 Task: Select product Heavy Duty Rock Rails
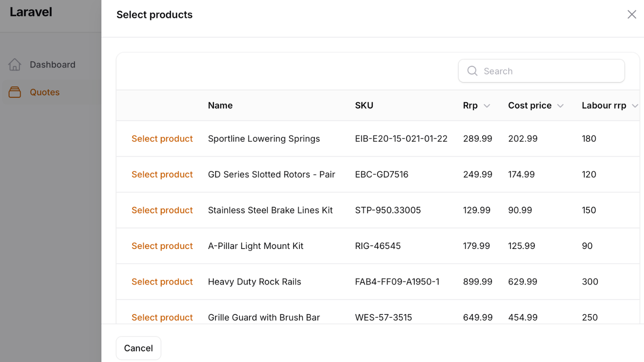pyautogui.click(x=162, y=282)
